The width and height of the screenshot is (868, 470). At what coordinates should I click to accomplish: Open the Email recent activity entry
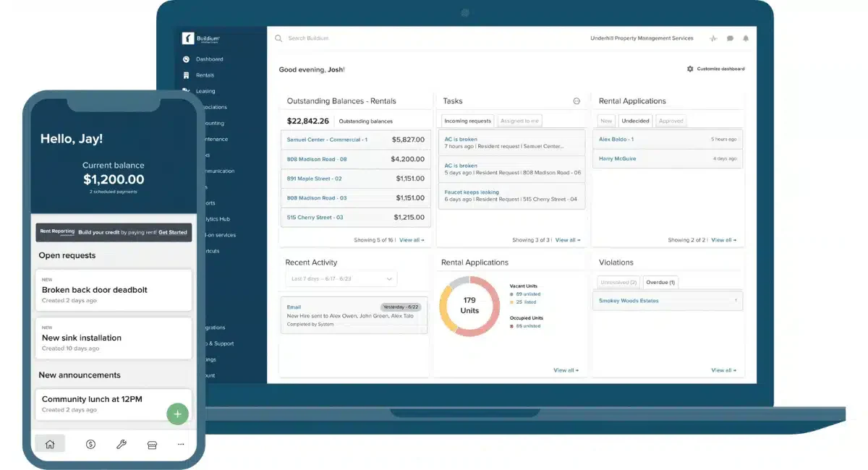click(354, 315)
